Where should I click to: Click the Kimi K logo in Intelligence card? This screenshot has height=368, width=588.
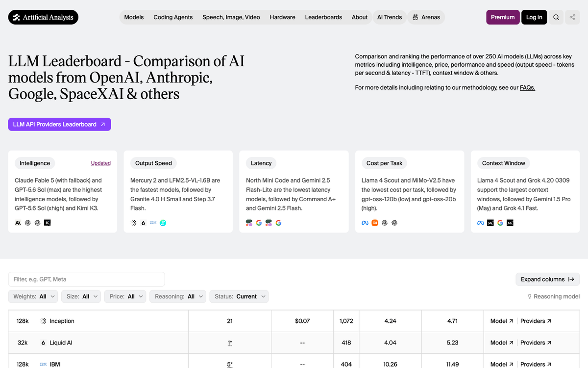click(47, 223)
